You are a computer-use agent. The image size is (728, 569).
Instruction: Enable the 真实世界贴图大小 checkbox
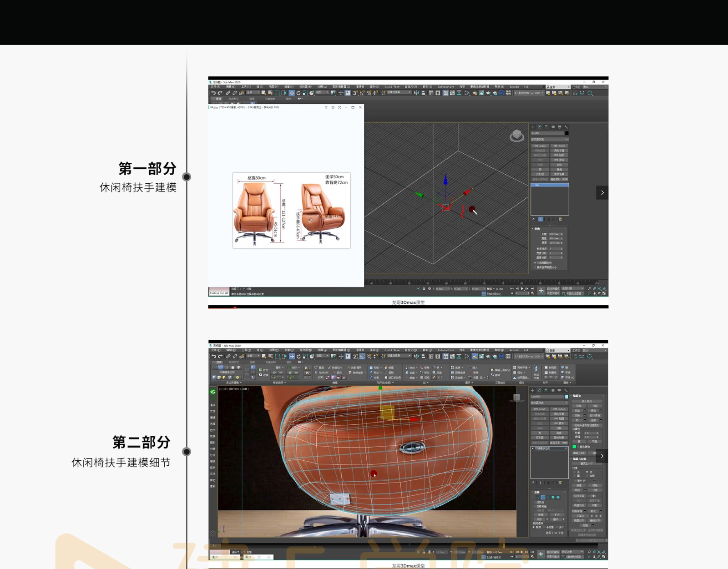click(x=535, y=267)
